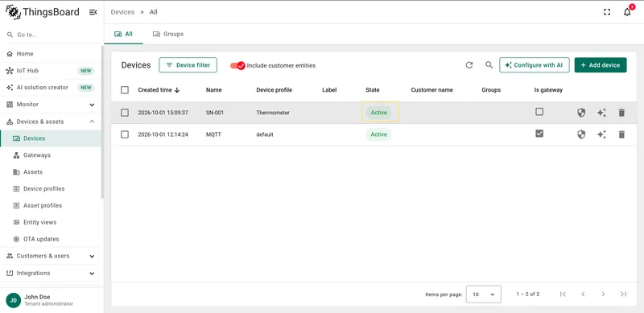Go to first page of results
Viewport: 644px width, 313px height.
tap(563, 294)
